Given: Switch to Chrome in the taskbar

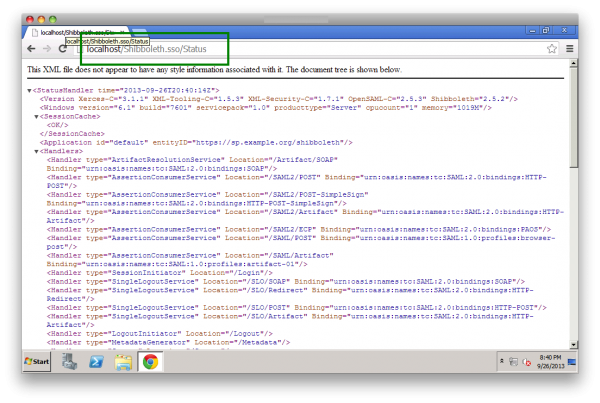Looking at the screenshot, I should [x=150, y=362].
